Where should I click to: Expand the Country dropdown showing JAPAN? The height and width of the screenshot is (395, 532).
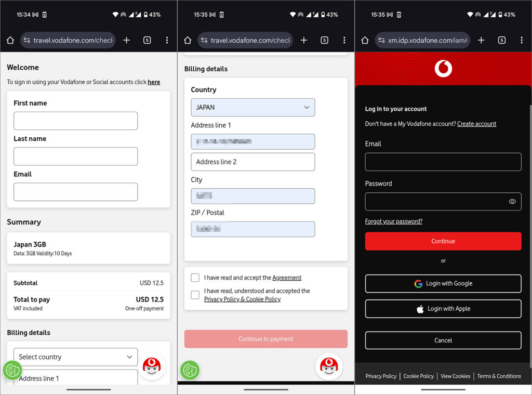(x=253, y=107)
